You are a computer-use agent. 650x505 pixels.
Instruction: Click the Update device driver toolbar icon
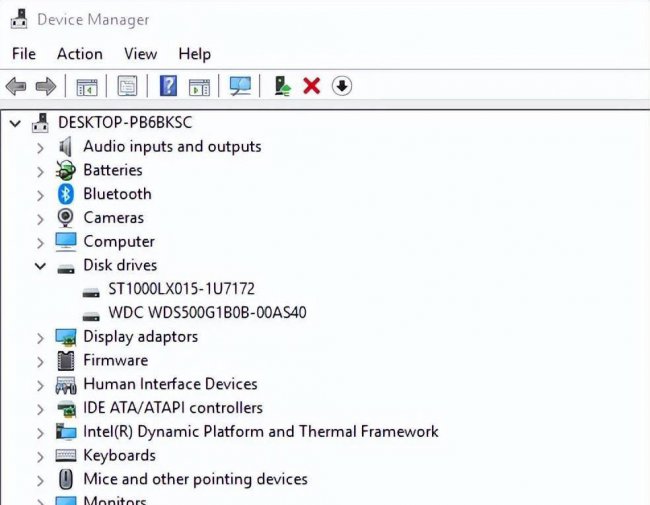point(283,86)
